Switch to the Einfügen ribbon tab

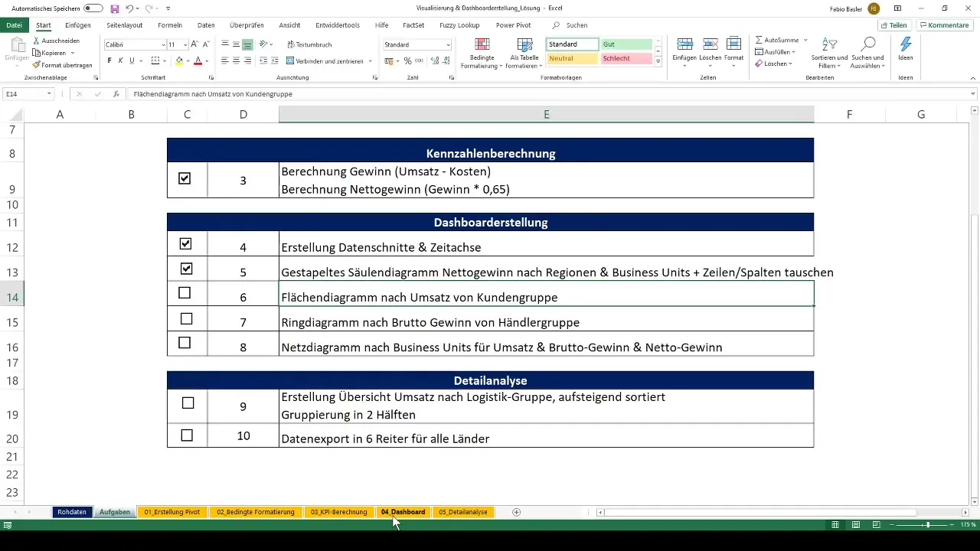(78, 25)
